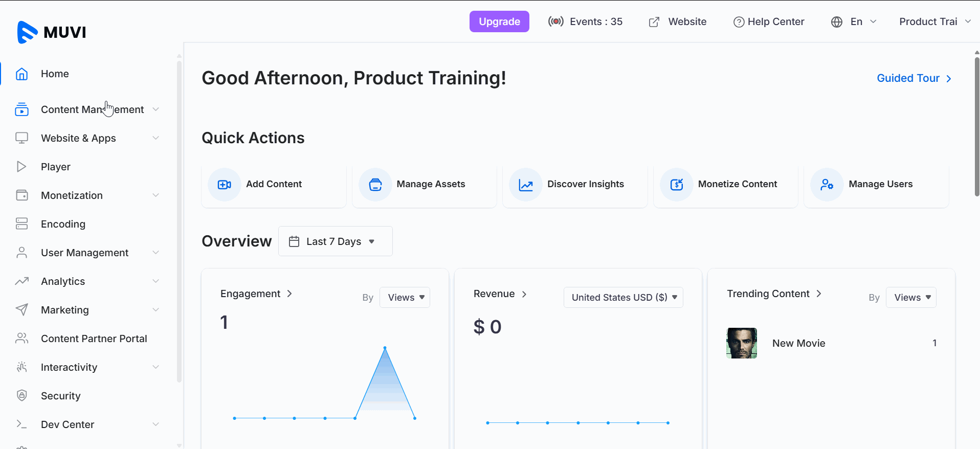Go to Player in the sidebar
This screenshot has width=980, height=449.
click(56, 167)
